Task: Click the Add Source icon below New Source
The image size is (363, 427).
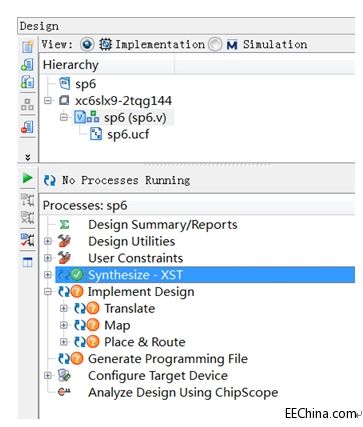Action: [27, 64]
